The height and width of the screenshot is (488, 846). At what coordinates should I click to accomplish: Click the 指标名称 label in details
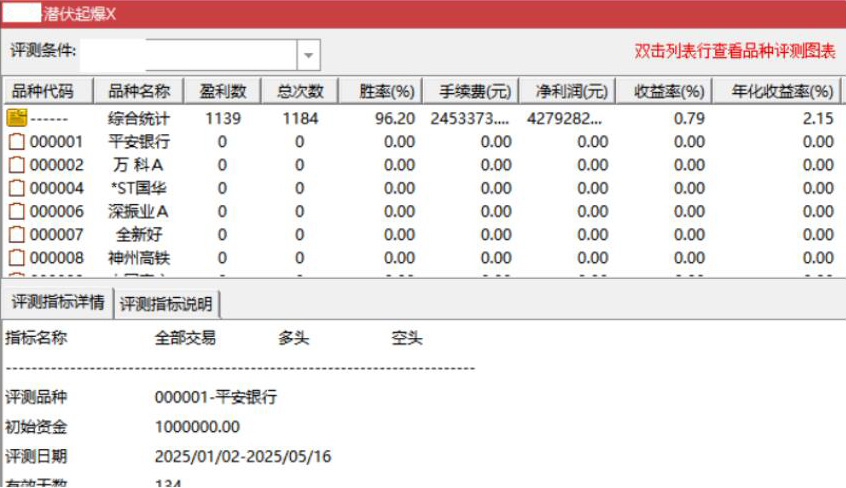pyautogui.click(x=36, y=338)
